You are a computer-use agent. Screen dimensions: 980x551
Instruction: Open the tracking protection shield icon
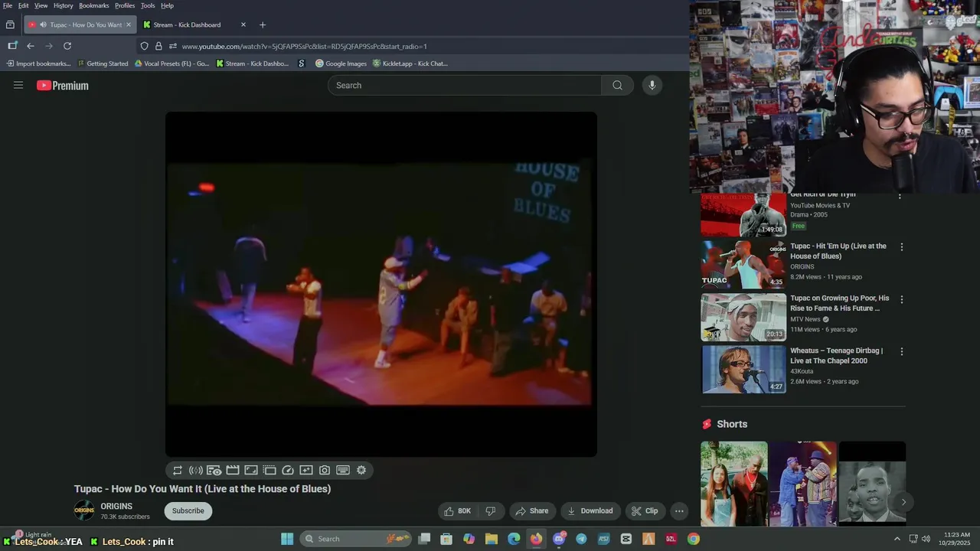144,46
